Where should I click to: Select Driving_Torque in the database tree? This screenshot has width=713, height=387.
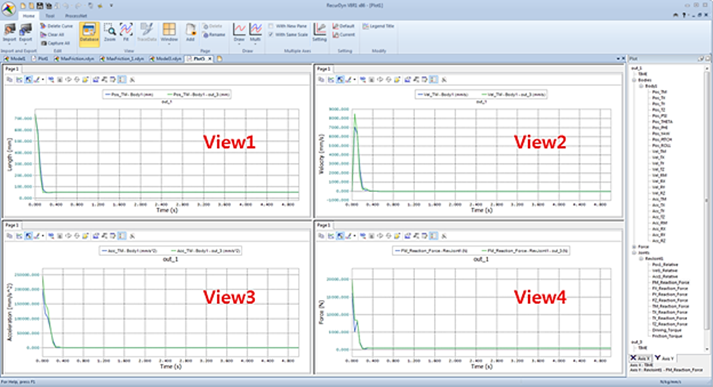pyautogui.click(x=667, y=330)
